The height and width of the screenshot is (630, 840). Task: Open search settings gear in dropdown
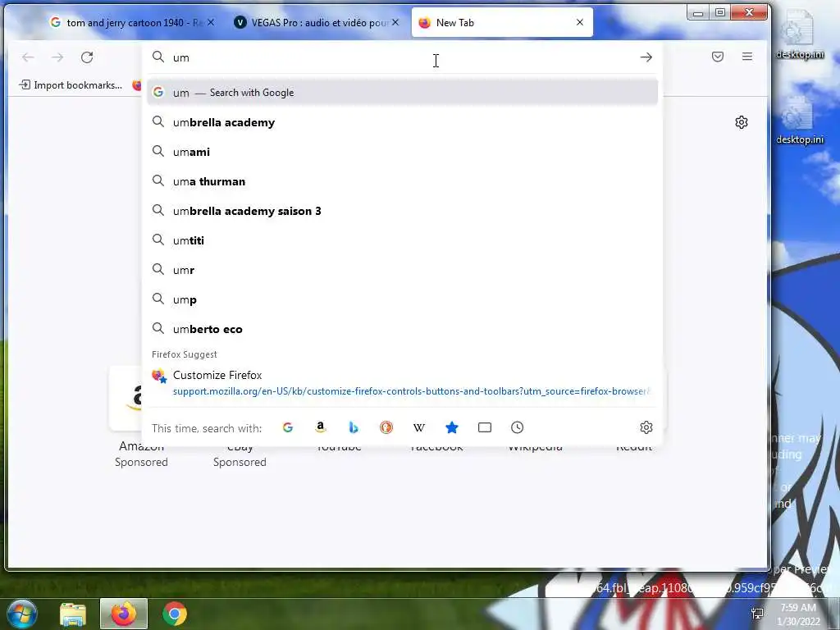pos(646,427)
